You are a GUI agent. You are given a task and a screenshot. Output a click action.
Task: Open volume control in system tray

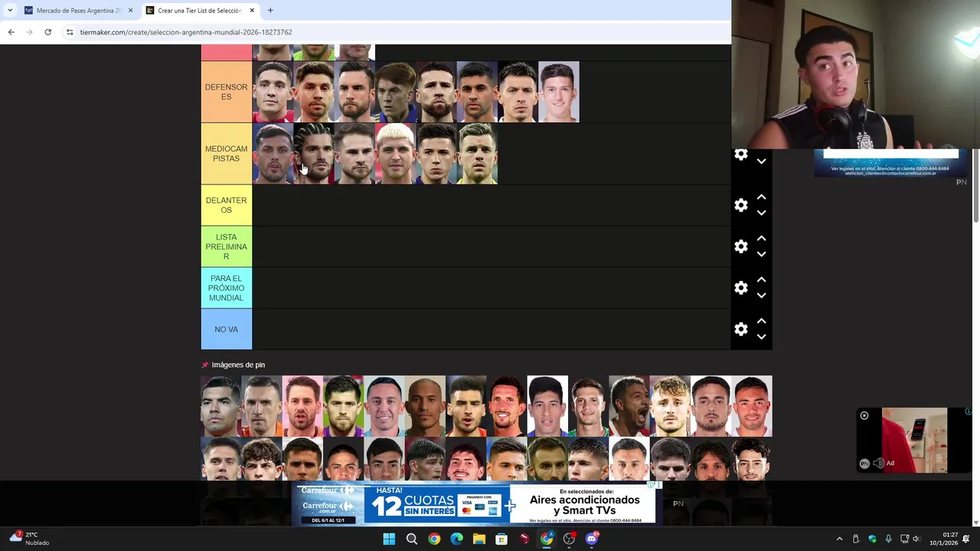point(916,539)
